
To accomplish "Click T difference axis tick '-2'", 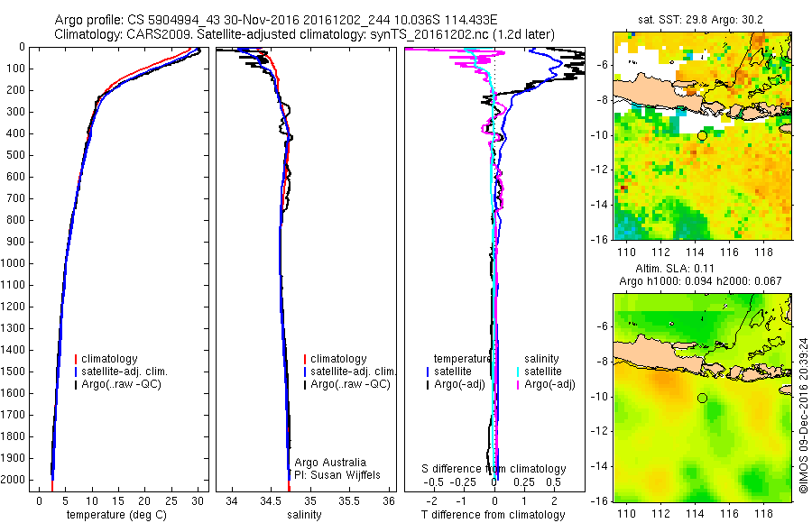I will (432, 501).
